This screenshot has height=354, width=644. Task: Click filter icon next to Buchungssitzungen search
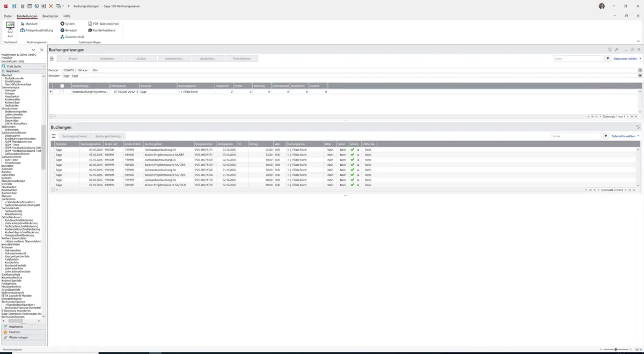point(608,58)
